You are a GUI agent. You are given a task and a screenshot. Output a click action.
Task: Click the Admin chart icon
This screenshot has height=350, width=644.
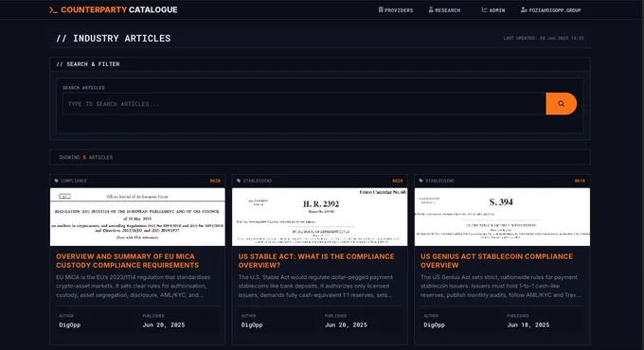[x=484, y=9]
